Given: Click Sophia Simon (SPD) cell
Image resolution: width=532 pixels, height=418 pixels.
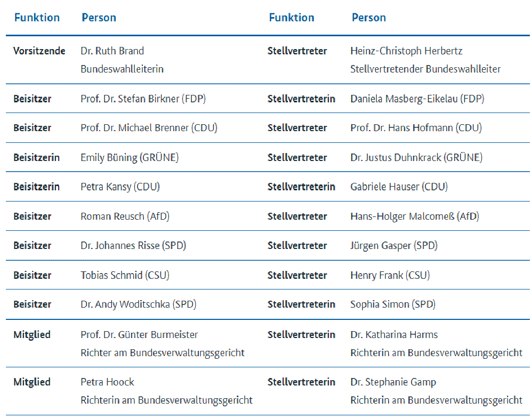Looking at the screenshot, I should coord(393,304).
